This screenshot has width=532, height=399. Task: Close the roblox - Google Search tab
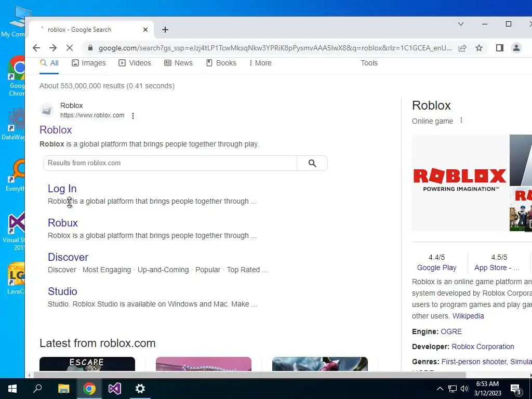145,30
